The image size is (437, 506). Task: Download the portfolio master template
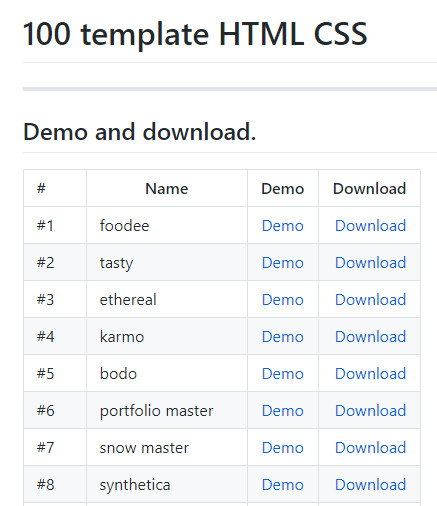(x=370, y=411)
